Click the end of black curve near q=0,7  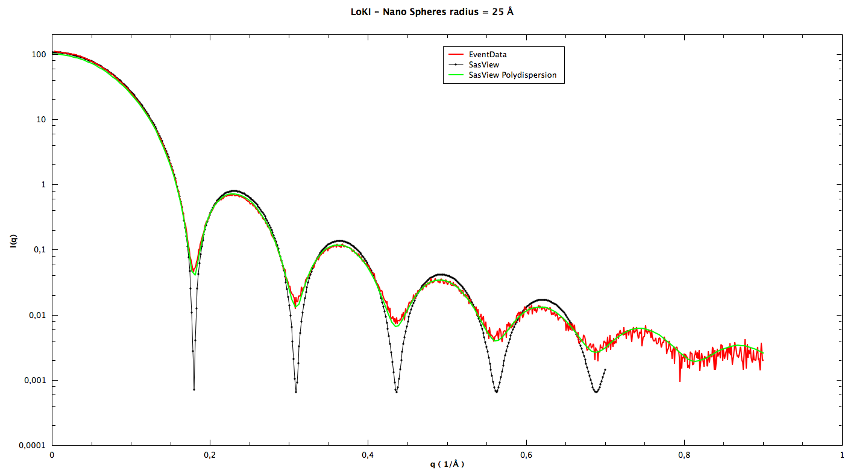click(605, 370)
